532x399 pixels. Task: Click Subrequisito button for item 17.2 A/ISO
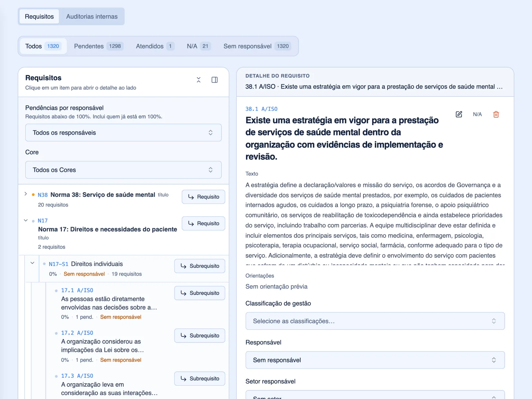199,335
